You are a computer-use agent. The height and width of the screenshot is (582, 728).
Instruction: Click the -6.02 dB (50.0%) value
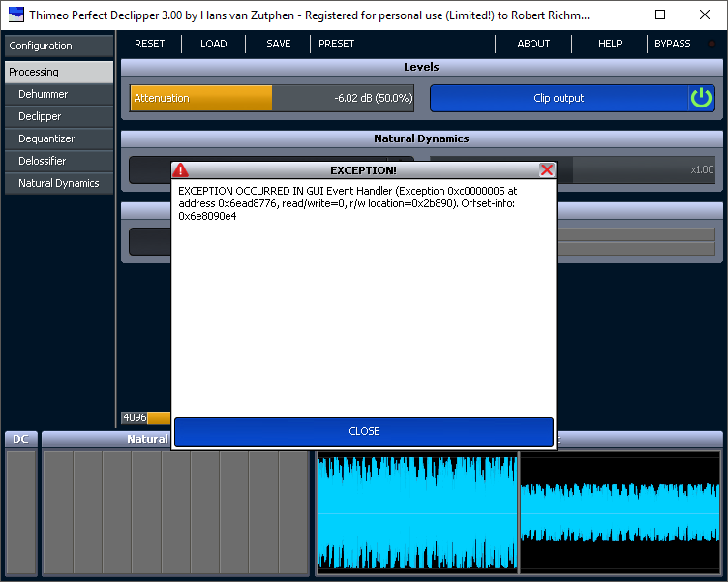pos(374,98)
